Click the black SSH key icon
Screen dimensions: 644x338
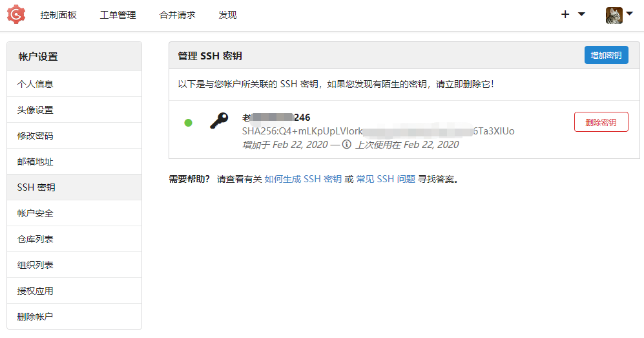click(x=219, y=121)
